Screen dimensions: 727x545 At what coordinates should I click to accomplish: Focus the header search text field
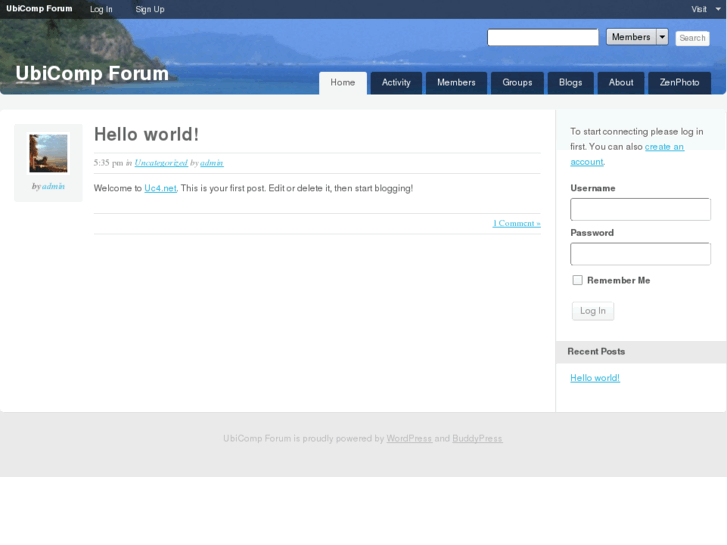click(x=542, y=37)
